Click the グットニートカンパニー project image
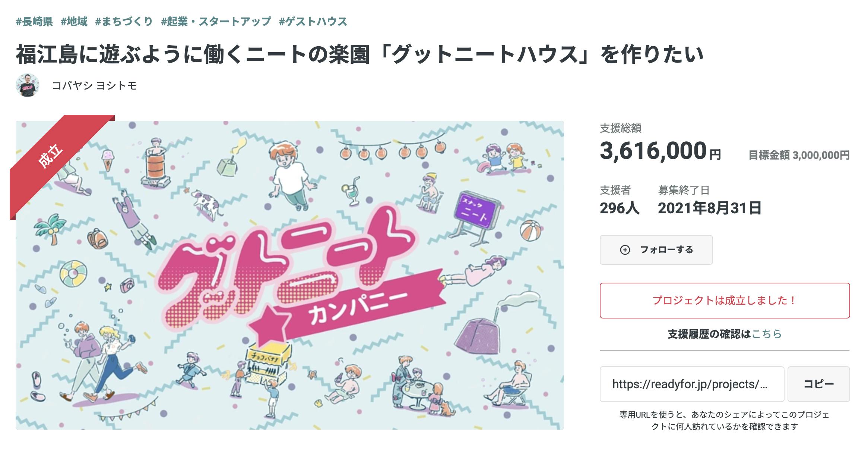The height and width of the screenshot is (452, 868). 289,275
